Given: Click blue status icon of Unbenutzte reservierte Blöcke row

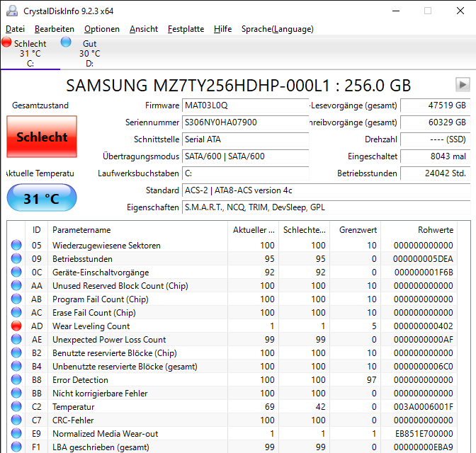Looking at the screenshot, I should (16, 366).
